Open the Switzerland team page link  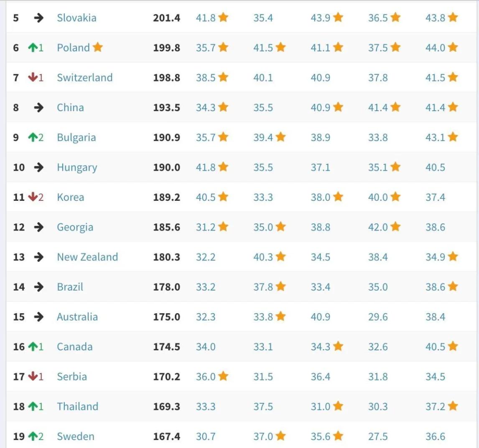pyautogui.click(x=84, y=78)
